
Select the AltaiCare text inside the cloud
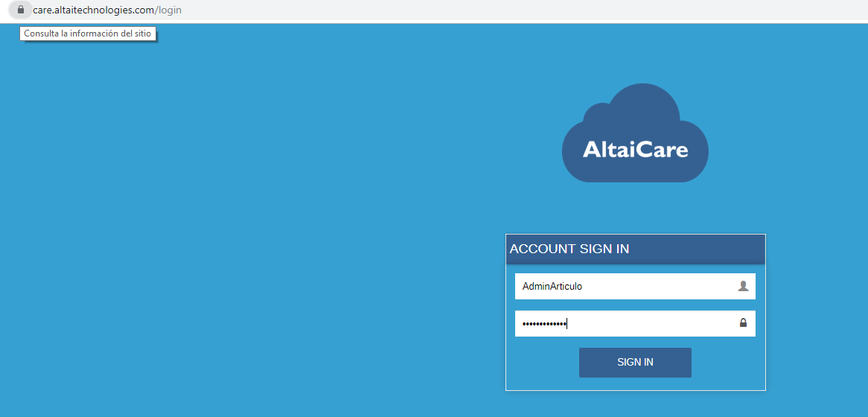click(x=635, y=150)
